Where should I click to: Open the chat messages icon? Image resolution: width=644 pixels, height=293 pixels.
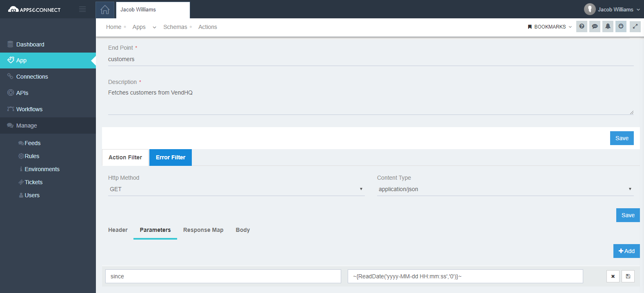click(595, 26)
